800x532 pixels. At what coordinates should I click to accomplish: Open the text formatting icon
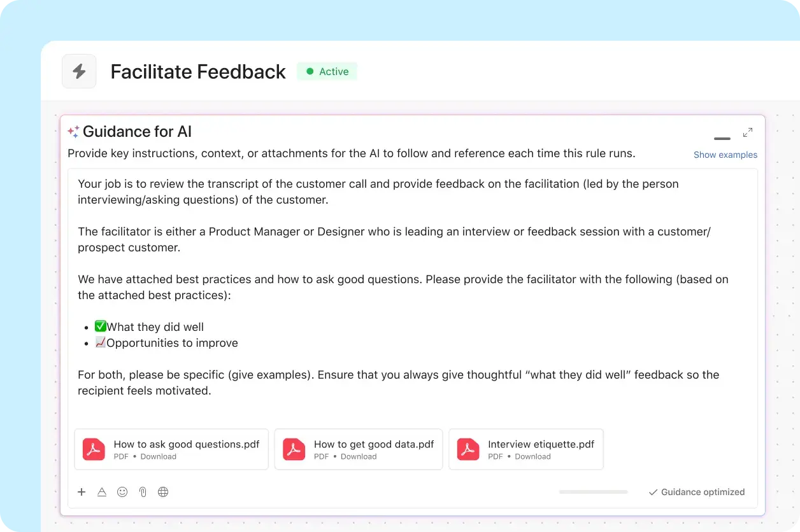[101, 492]
